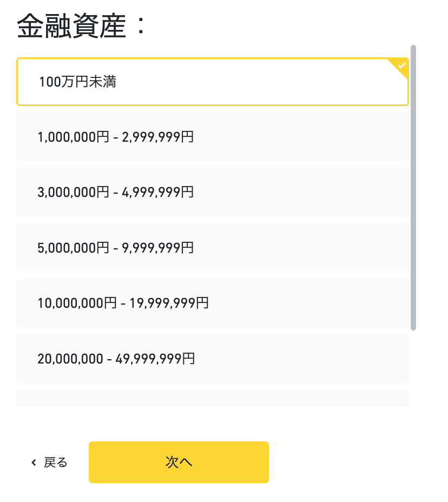
Task: Select 5,000,000円 - 9,999,999円 asset range
Action: click(x=212, y=248)
